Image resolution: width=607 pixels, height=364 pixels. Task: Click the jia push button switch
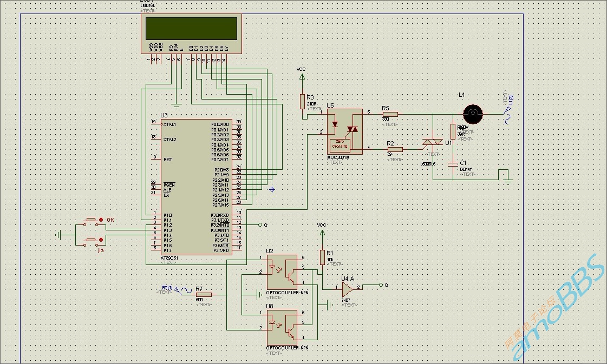pos(92,241)
